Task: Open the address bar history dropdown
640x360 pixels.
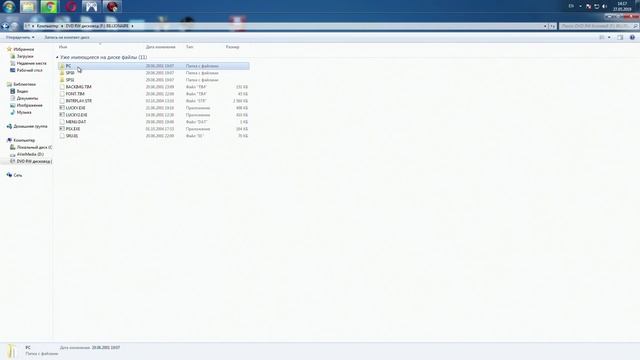Action: [545, 26]
